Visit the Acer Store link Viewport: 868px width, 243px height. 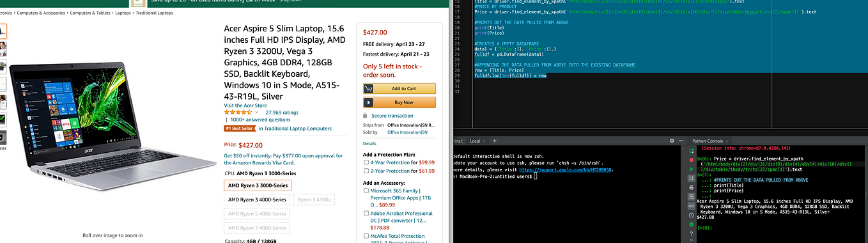(245, 106)
